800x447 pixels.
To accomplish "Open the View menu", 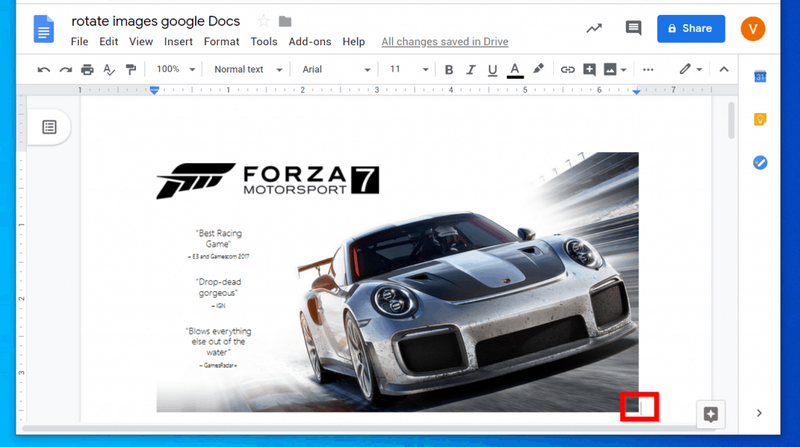I will (141, 42).
